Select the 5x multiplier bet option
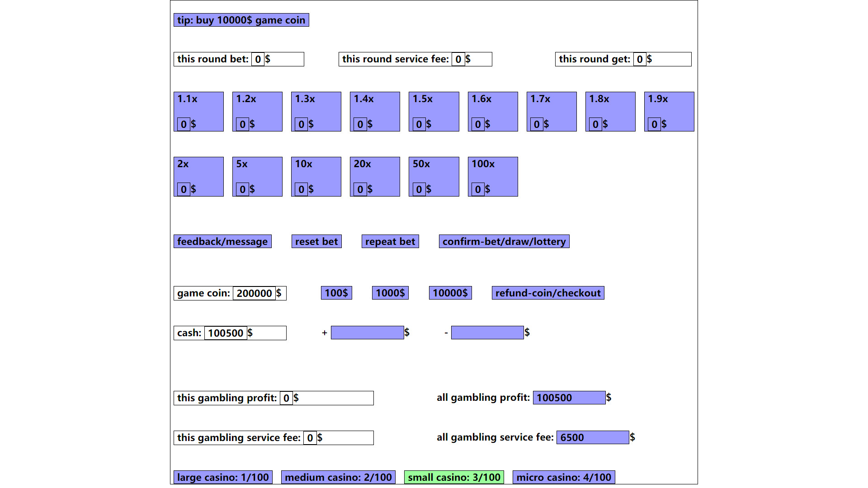Screen dimensions: 868x488 (258, 176)
